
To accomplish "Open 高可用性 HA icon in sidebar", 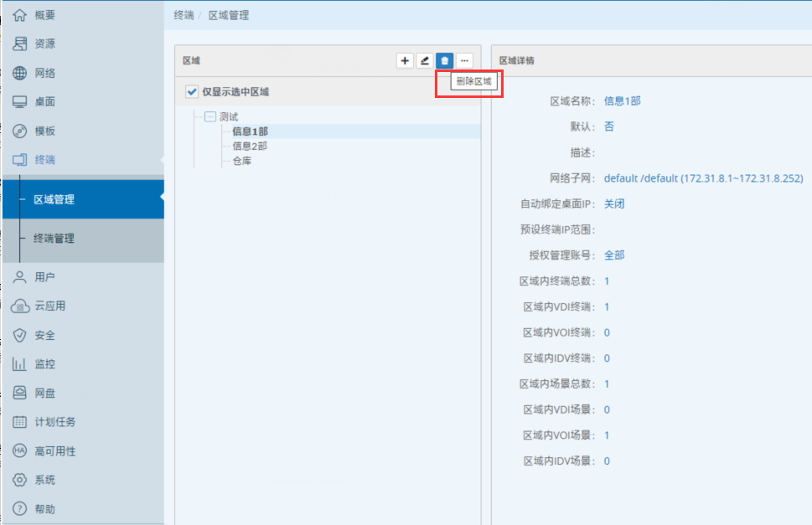I will pyautogui.click(x=20, y=451).
